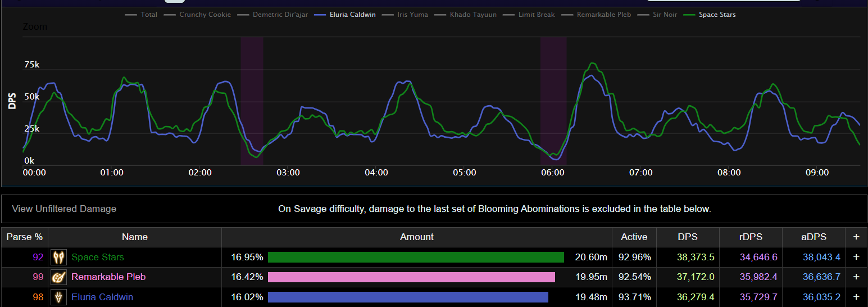Click Space Stars parse value 92
The height and width of the screenshot is (307, 868).
tap(38, 258)
